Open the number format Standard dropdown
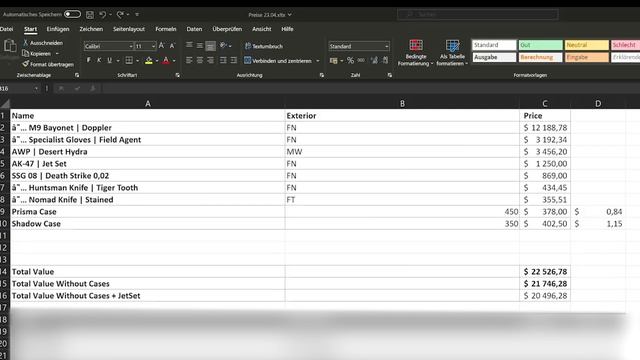640x360 pixels. tap(387, 46)
